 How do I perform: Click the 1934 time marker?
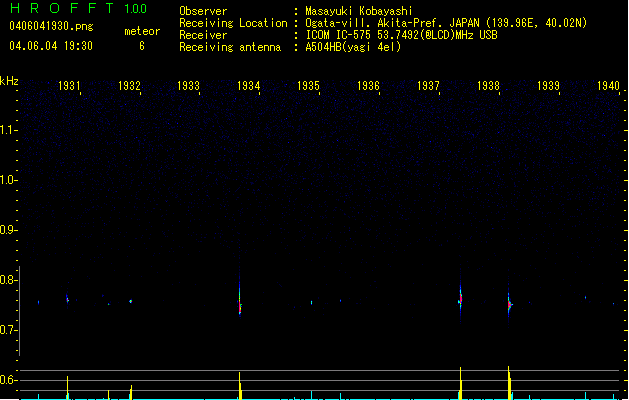249,86
